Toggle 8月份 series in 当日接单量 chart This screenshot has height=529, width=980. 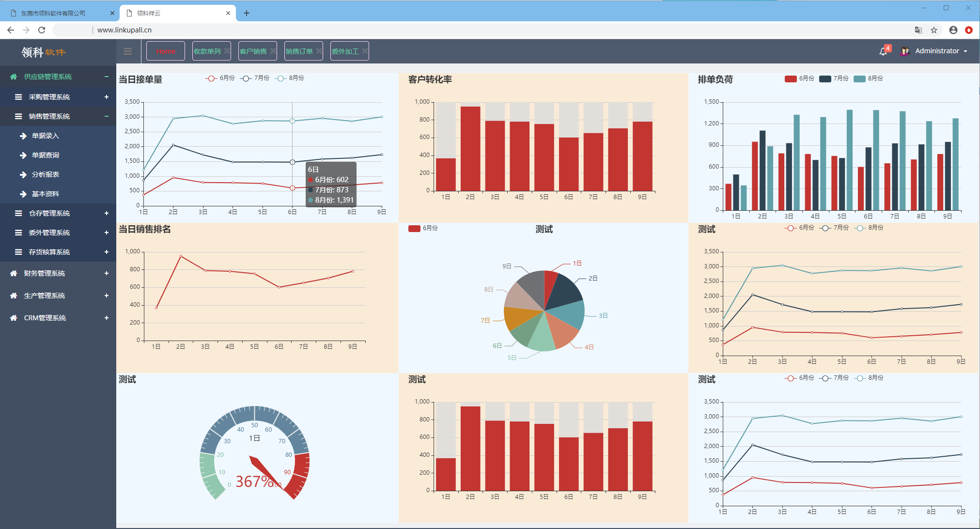[x=290, y=78]
